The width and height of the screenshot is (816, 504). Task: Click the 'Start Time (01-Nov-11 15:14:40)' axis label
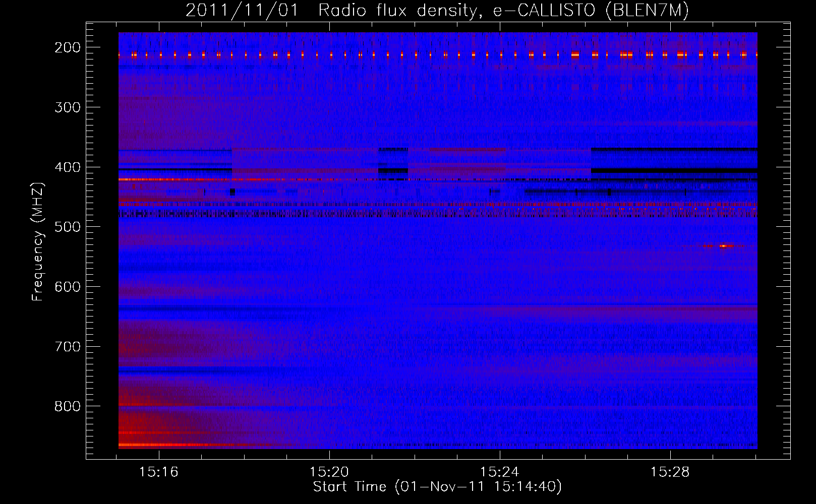437,487
